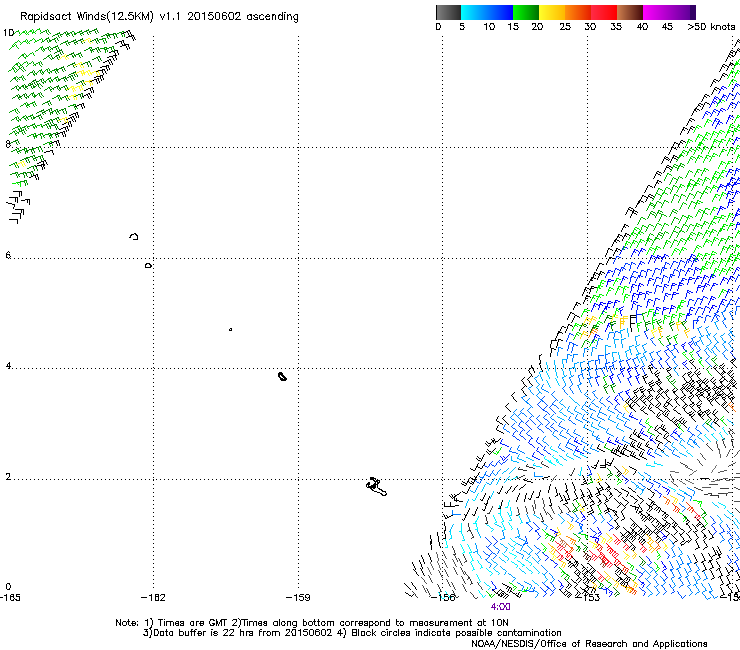Click the green 15-20 knots legend swatch
Image resolution: width=740 pixels, height=650 pixels.
526,12
